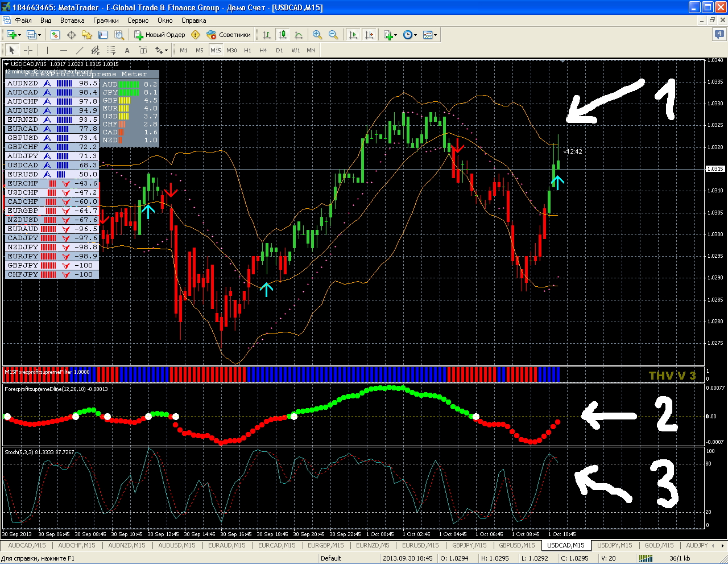The width and height of the screenshot is (728, 564).
Task: Select the Crosshair tool
Action: pos(28,50)
